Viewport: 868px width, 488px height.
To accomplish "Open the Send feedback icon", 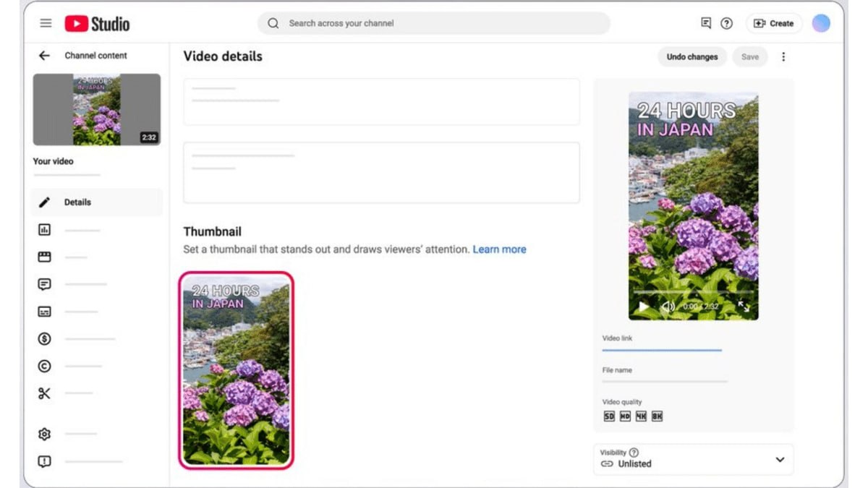I will 44,461.
